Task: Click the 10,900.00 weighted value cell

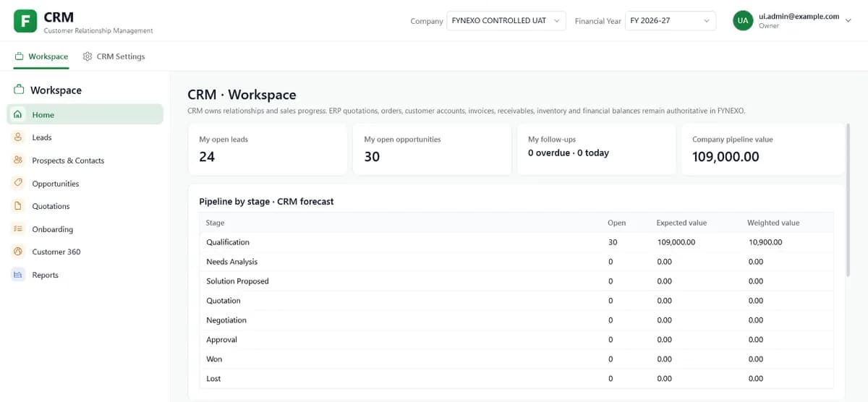Action: [x=765, y=242]
